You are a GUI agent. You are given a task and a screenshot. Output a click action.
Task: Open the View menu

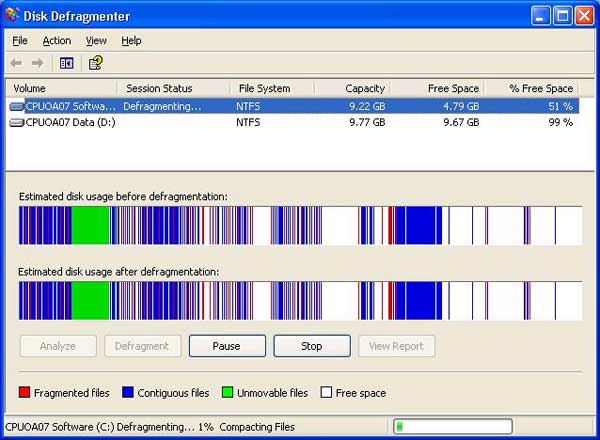(x=96, y=41)
